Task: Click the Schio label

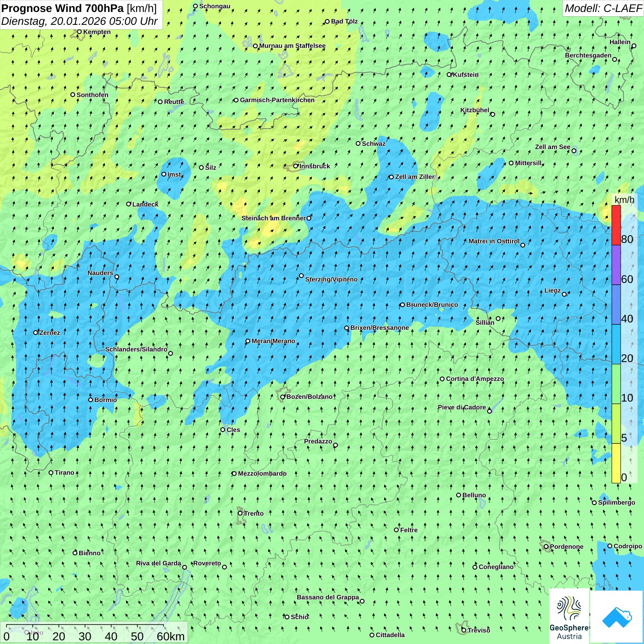Action: coord(299,617)
